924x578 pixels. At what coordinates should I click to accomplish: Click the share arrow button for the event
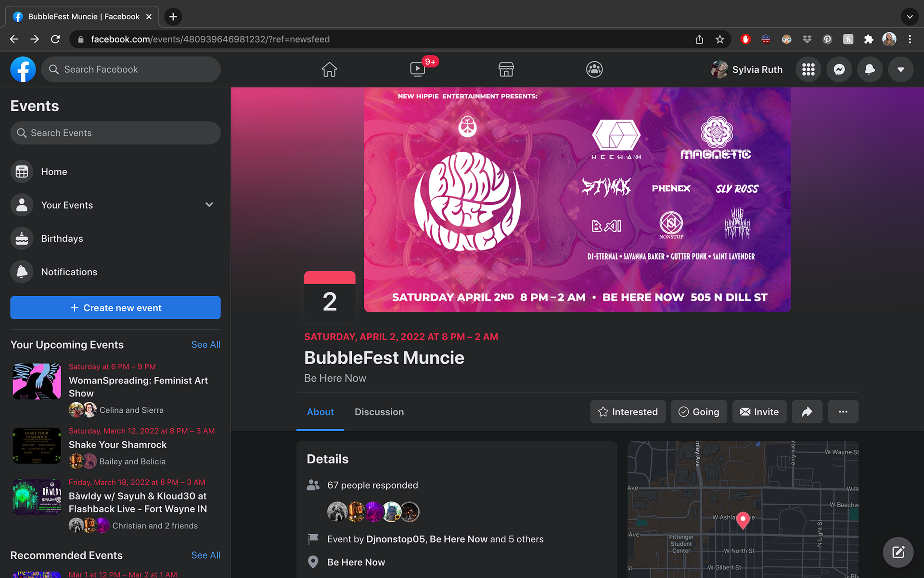807,412
